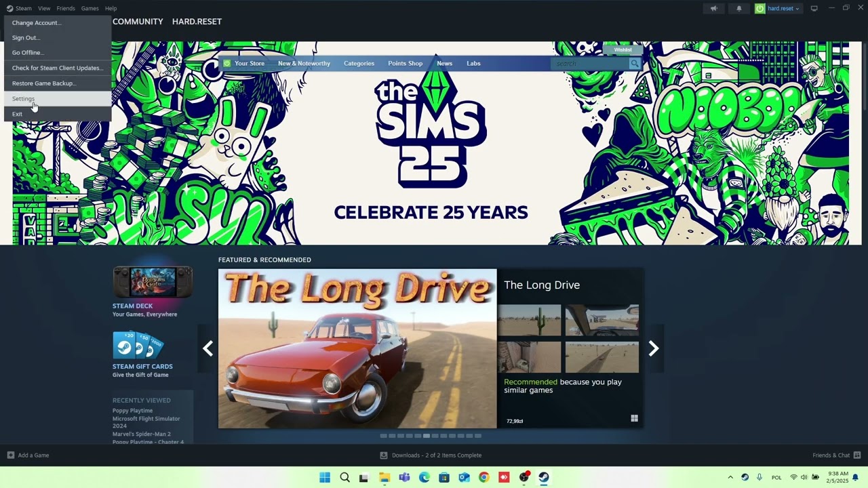Click the Steam taskbar icon

pyautogui.click(x=543, y=477)
